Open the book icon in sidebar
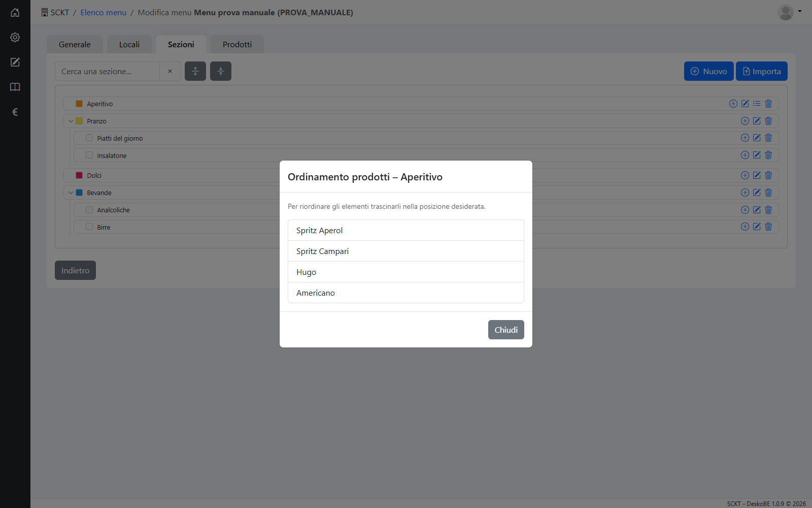Viewport: 812px width, 508px height. coord(15,87)
